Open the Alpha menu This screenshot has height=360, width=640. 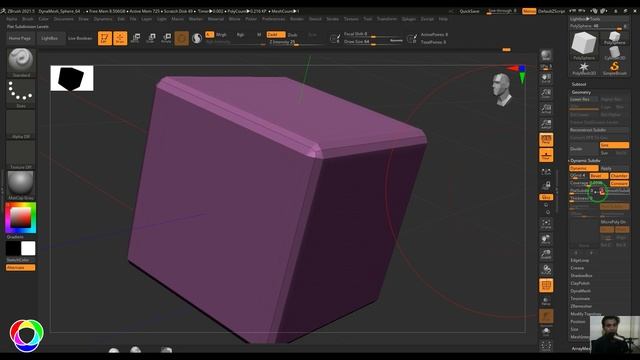(11, 19)
